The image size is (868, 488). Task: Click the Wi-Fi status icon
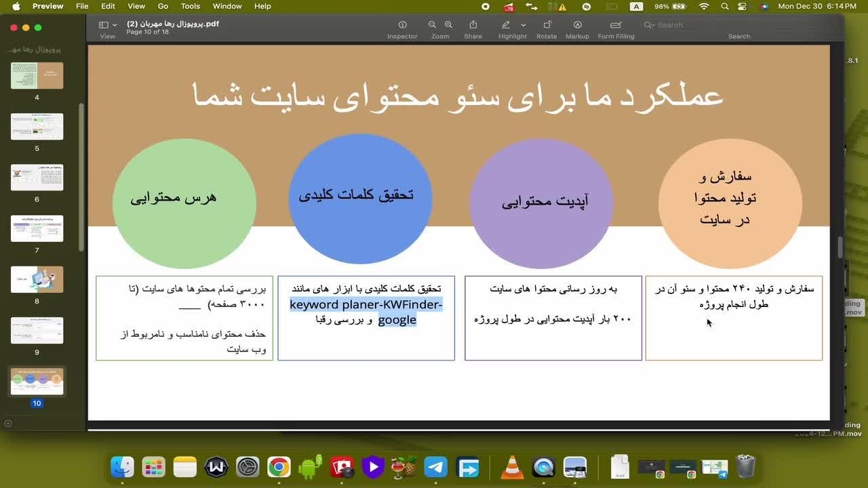(x=704, y=6)
